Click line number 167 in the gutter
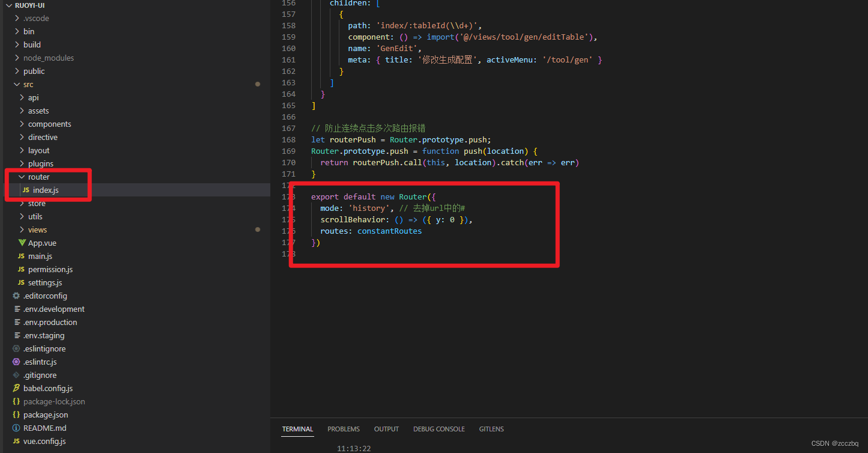 [289, 128]
